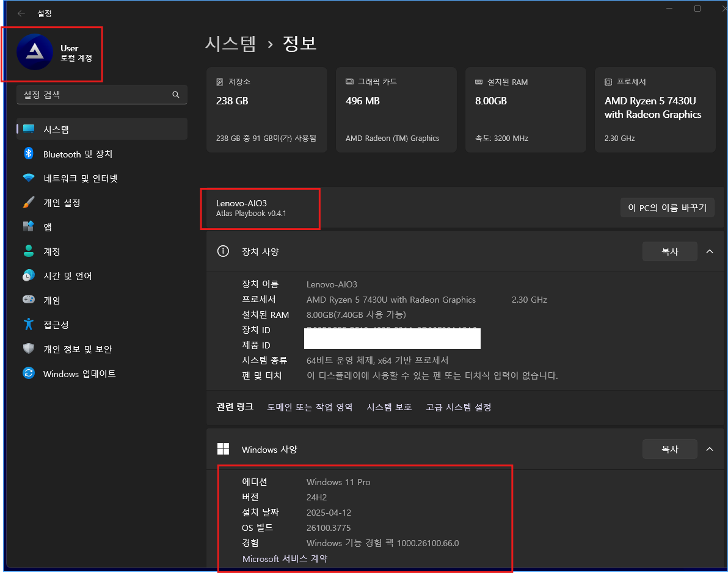Click '64비트 운영 체제, x64 기반 프로세서' text
728x573 pixels.
pos(377,361)
